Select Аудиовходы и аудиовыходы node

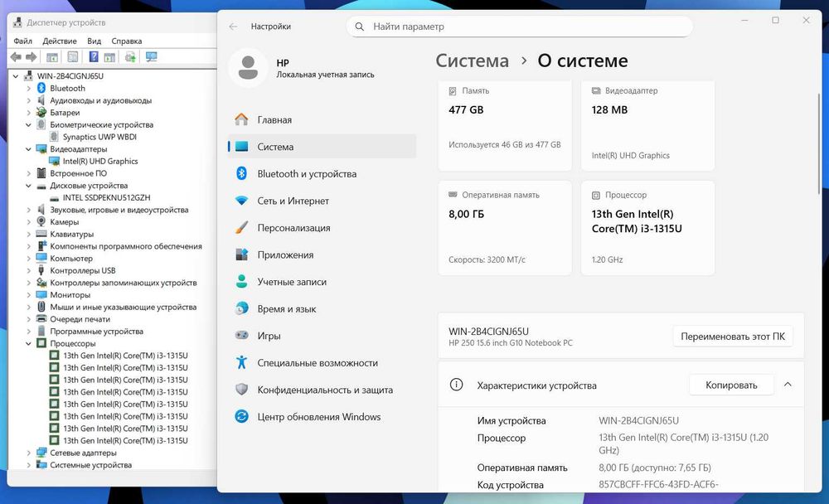click(x=101, y=100)
